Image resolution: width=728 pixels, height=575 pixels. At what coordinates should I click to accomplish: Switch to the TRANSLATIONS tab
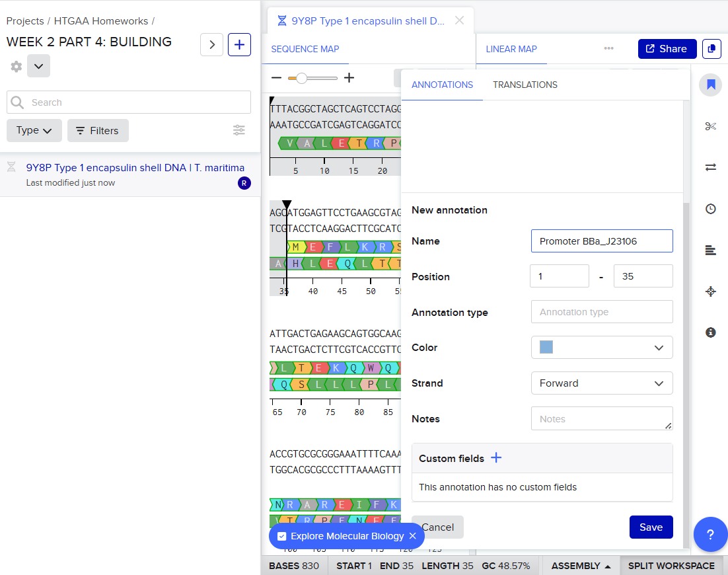pyautogui.click(x=525, y=85)
